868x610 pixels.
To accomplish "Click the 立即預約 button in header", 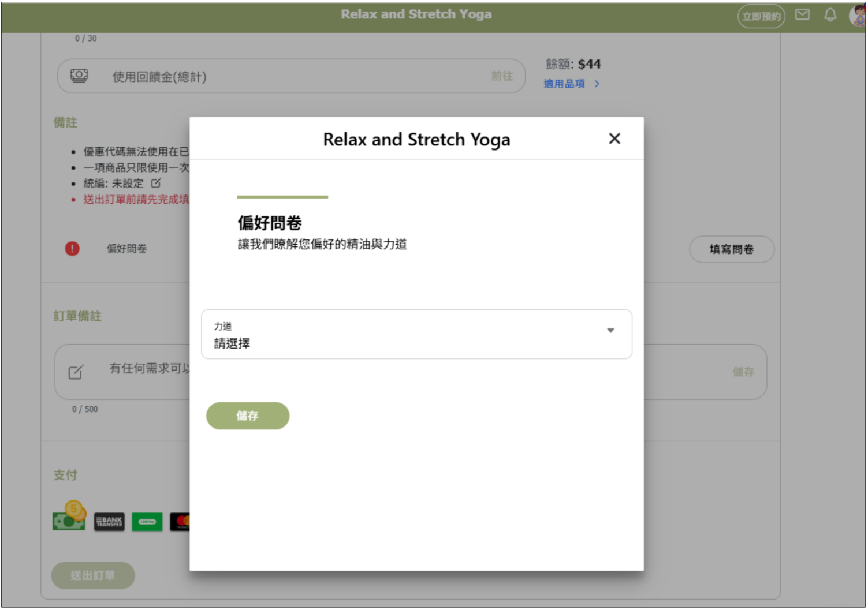I will [761, 16].
